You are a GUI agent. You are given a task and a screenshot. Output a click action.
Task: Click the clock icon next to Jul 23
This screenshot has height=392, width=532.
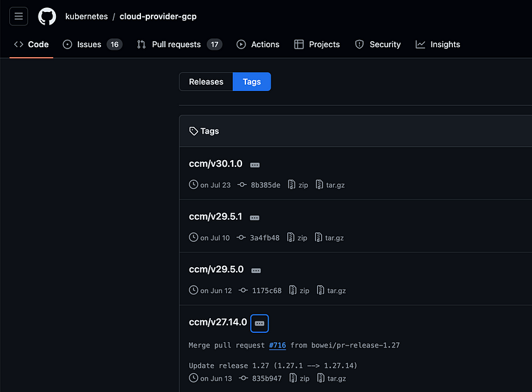194,185
